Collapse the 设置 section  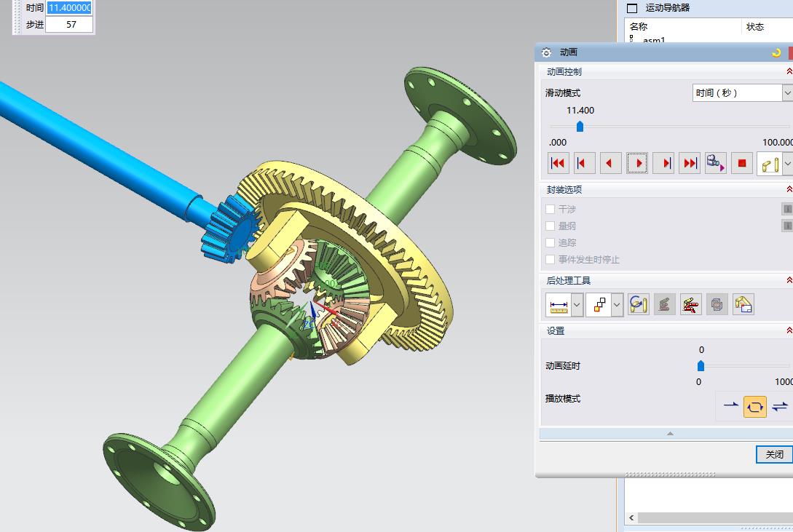(x=789, y=331)
